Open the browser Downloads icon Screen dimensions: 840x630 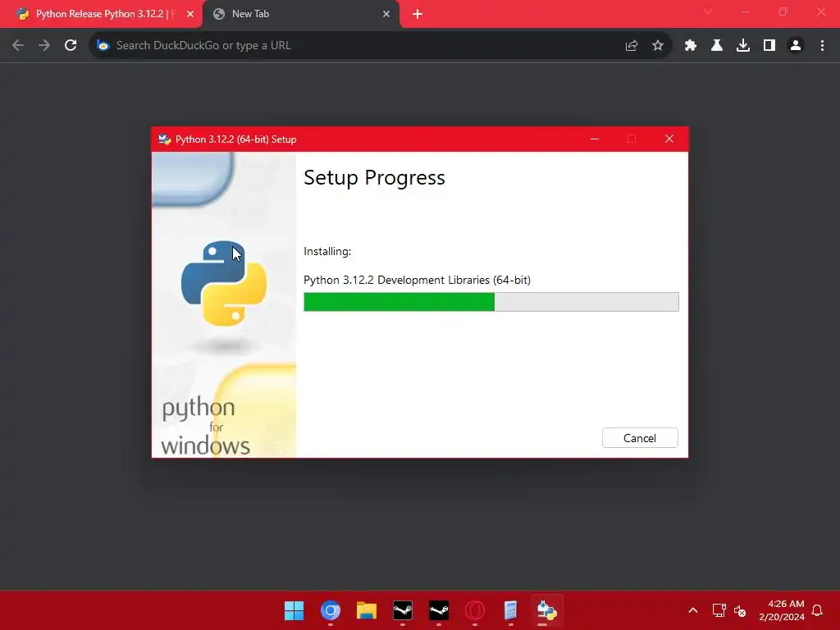coord(743,46)
